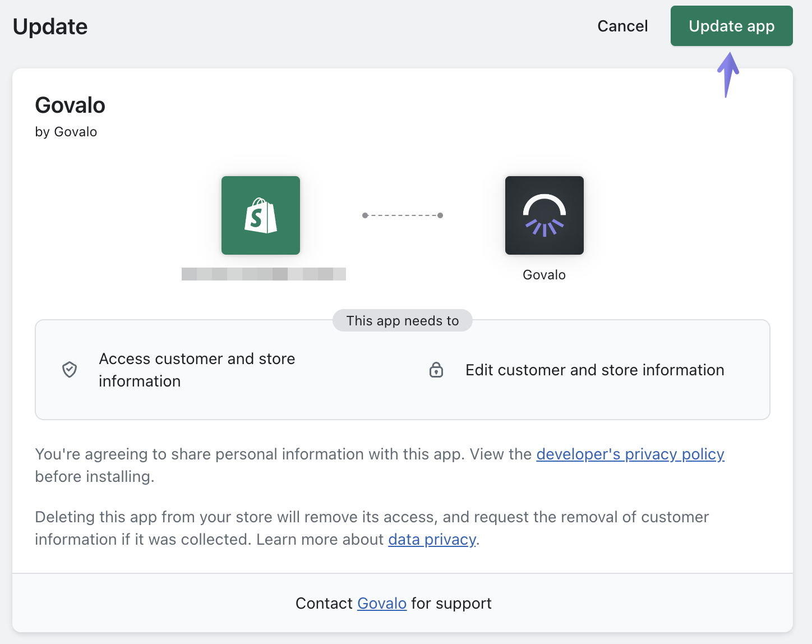Open the Govalo support contact link
812x644 pixels.
[381, 603]
